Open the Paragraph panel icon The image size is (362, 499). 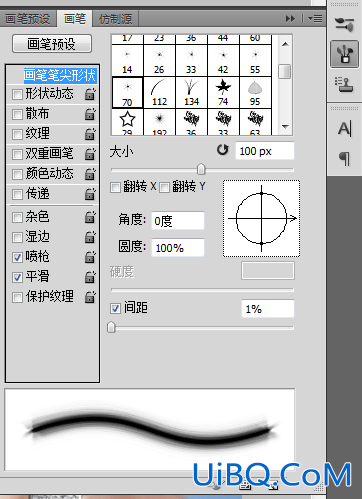click(x=345, y=158)
